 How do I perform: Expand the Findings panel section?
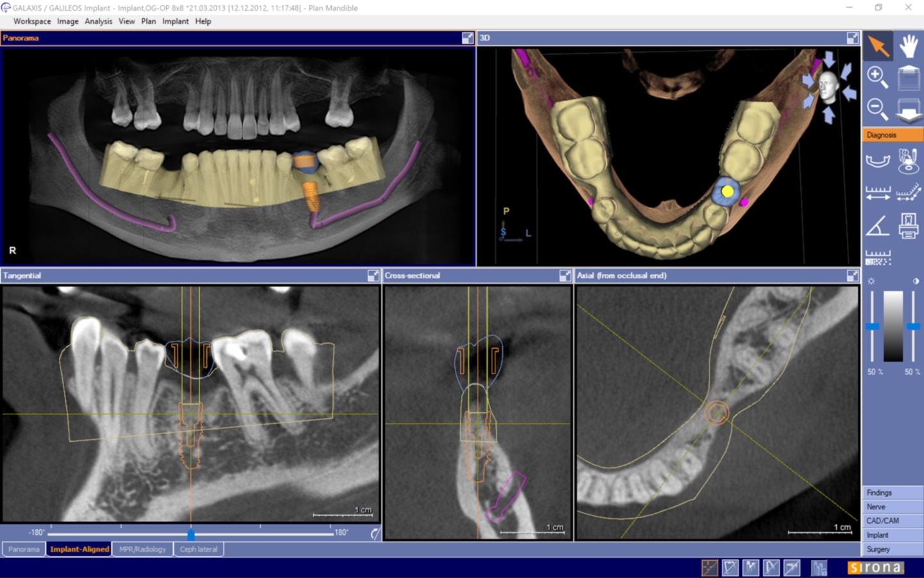coord(893,493)
